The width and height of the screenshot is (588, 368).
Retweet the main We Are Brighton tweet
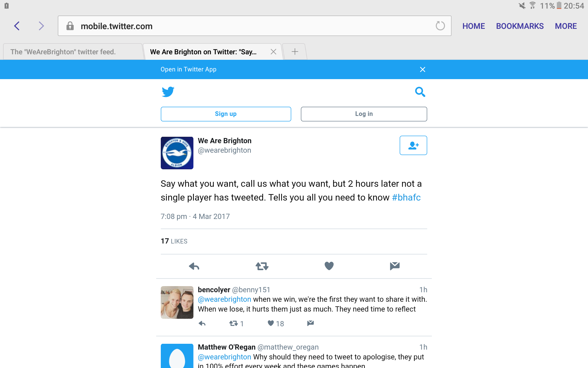(262, 266)
